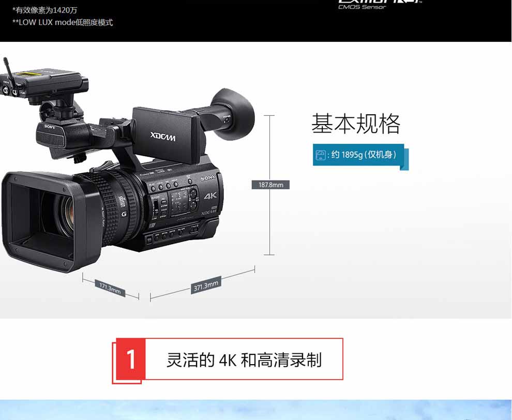This screenshot has width=512, height=420.
Task: Click the '灵活的 4K 和高清录制' section title
Action: coord(244,359)
